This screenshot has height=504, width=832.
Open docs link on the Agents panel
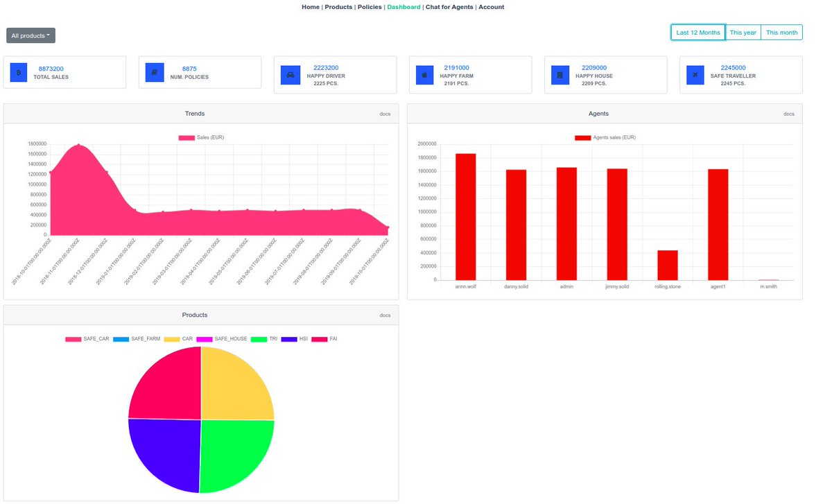pos(789,114)
